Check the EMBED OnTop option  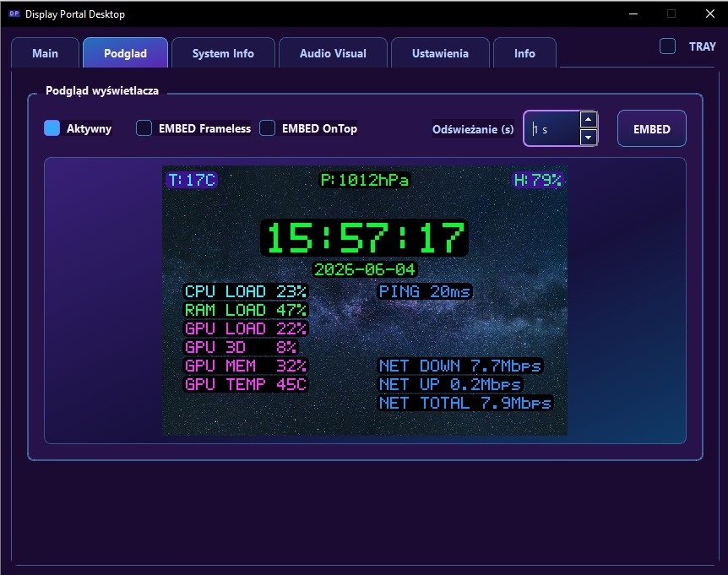point(268,128)
